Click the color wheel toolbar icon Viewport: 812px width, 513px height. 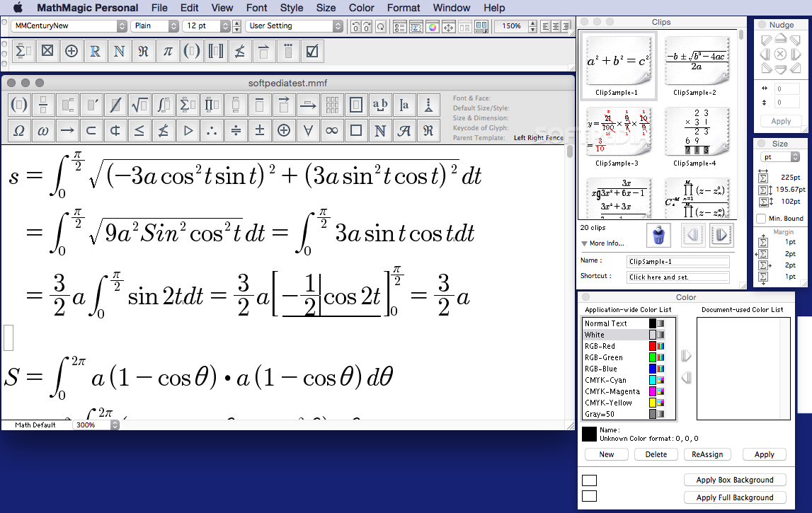click(433, 26)
